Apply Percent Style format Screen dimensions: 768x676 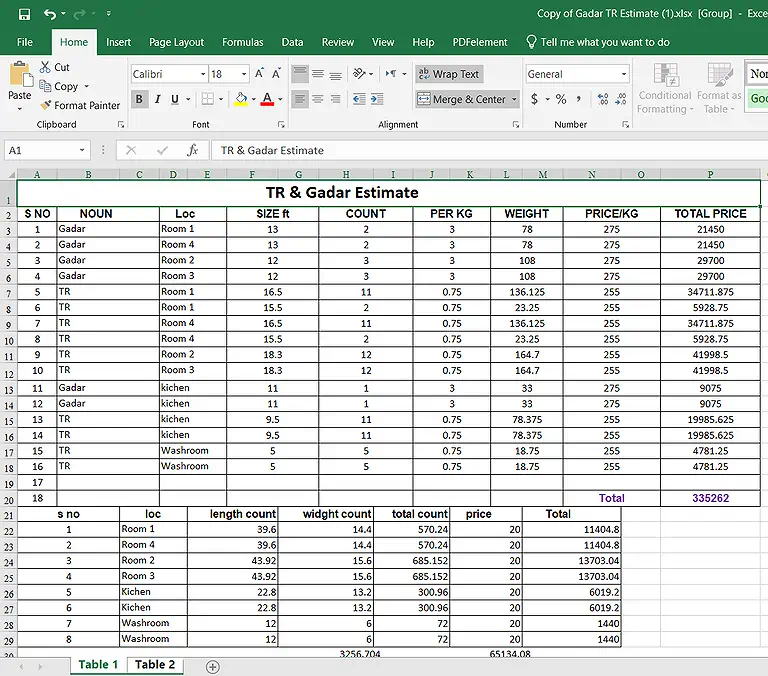pos(561,99)
